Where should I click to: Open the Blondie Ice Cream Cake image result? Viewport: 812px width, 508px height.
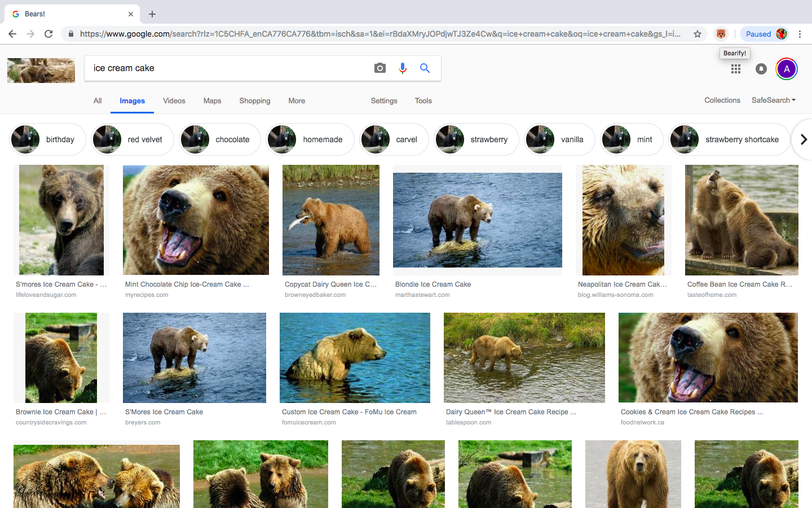(478, 220)
